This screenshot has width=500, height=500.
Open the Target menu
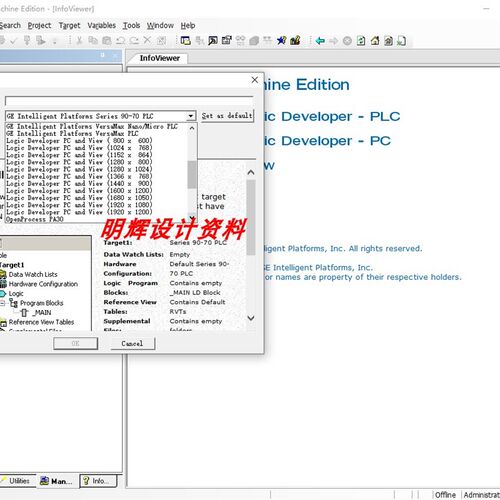[x=69, y=25]
